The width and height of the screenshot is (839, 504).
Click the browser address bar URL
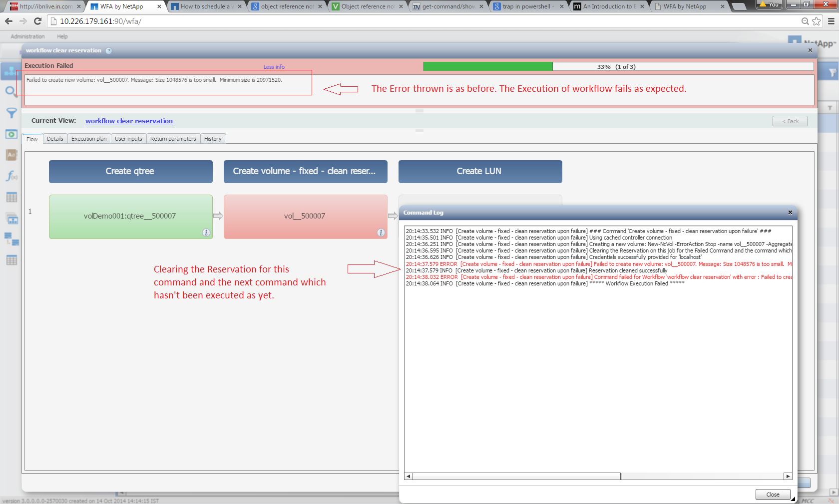point(100,21)
